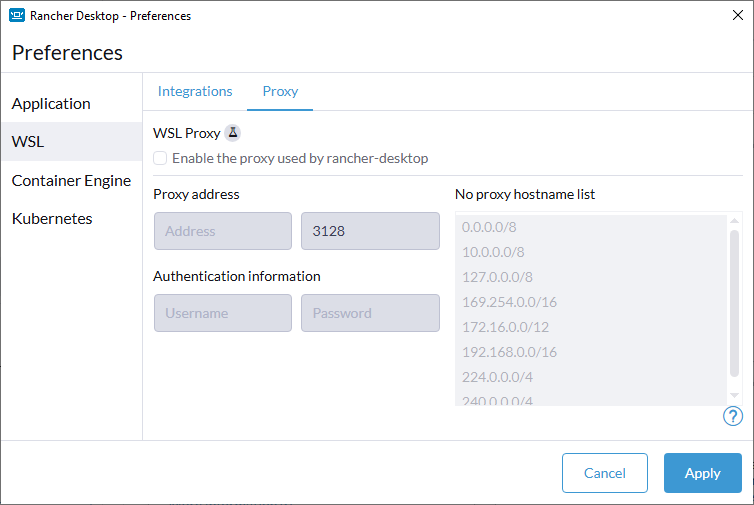Click the experimental flask icon beside WSL Proxy

pyautogui.click(x=232, y=133)
